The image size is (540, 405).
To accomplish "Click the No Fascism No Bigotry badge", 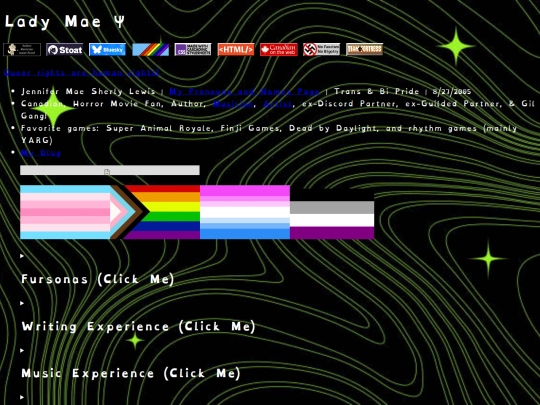I will [321, 50].
